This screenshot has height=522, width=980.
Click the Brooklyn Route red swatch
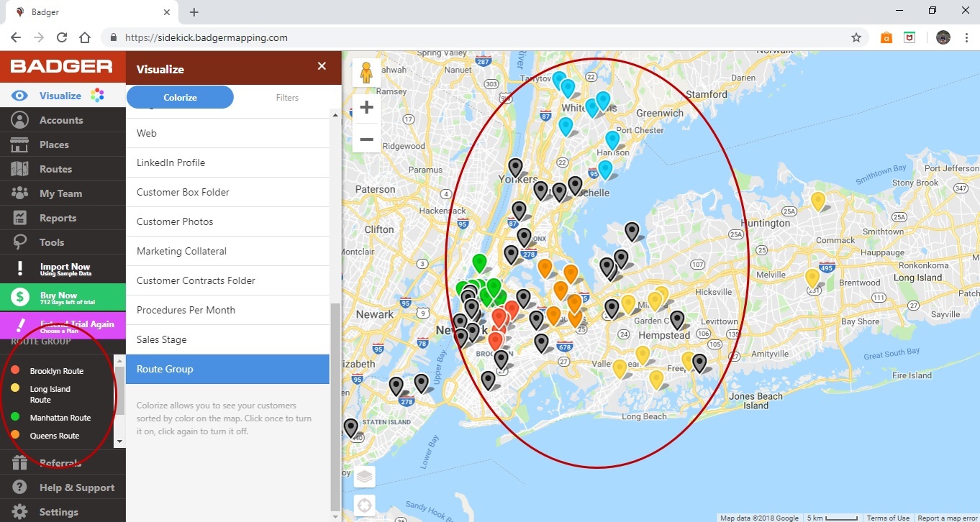[x=15, y=370]
